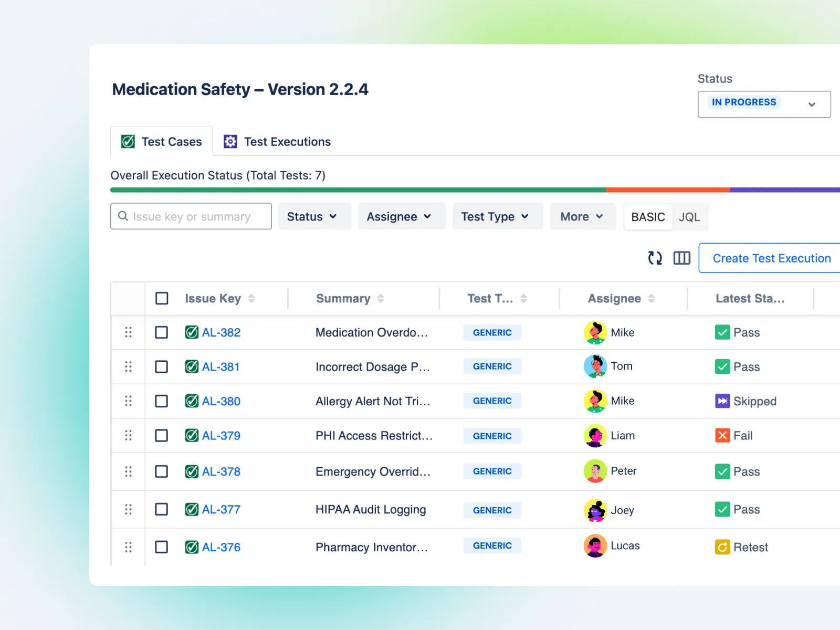Click the red Fail icon on AL-379
Viewport: 840px width, 630px height.
(723, 435)
